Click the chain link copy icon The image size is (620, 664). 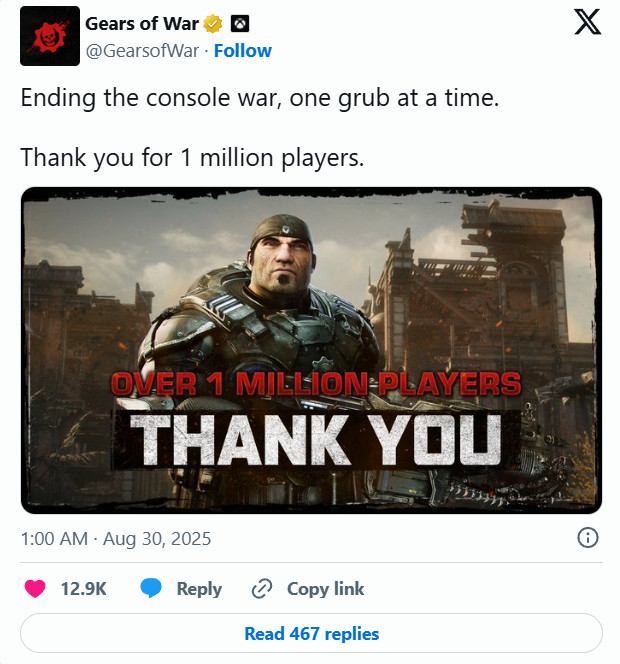pos(263,589)
